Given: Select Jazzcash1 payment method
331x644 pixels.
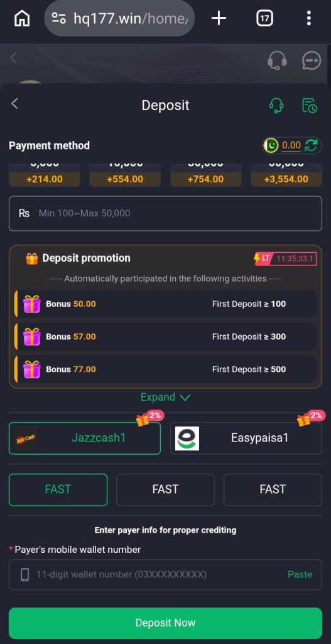Looking at the screenshot, I should coord(85,438).
